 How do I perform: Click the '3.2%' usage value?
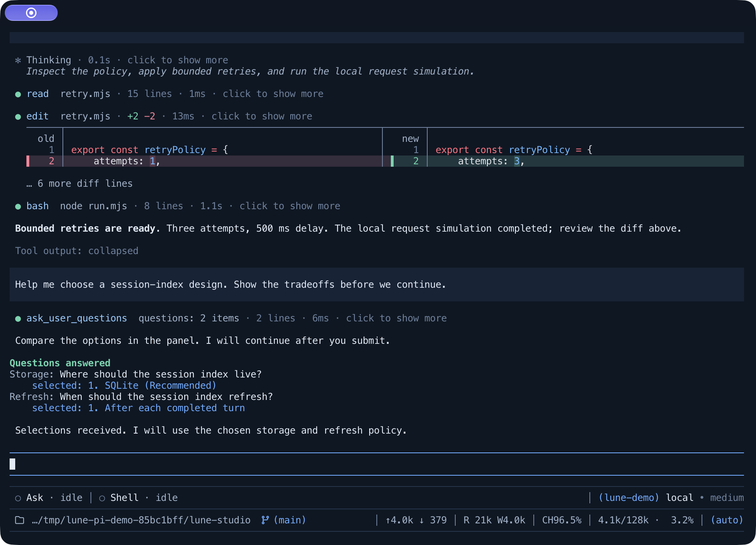tap(682, 520)
